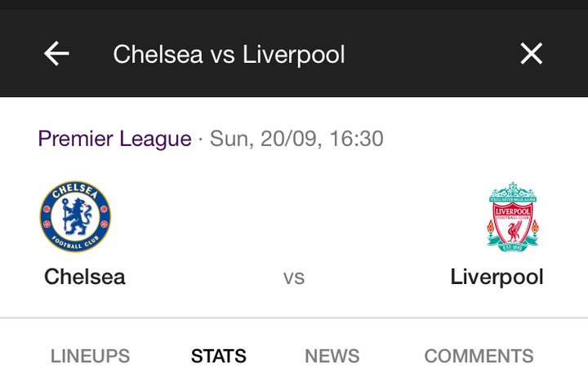View the COMMENTS tab
This screenshot has width=588, height=390.
[x=479, y=357]
